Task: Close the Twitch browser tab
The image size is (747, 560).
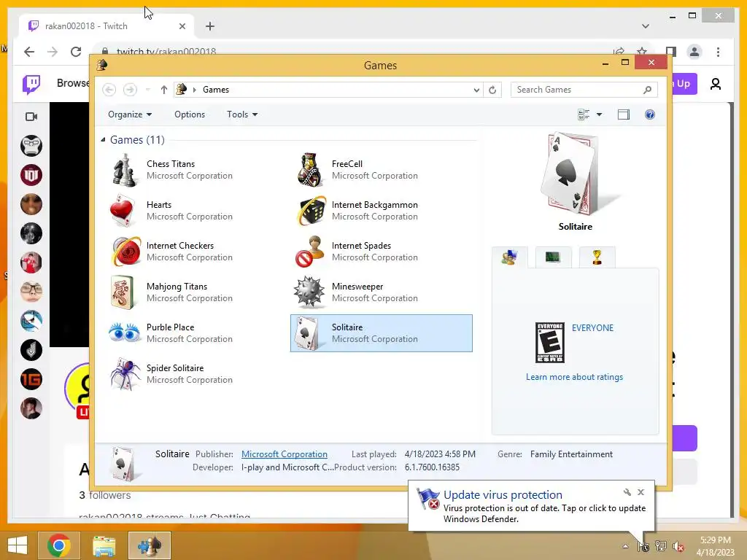Action: [182, 27]
